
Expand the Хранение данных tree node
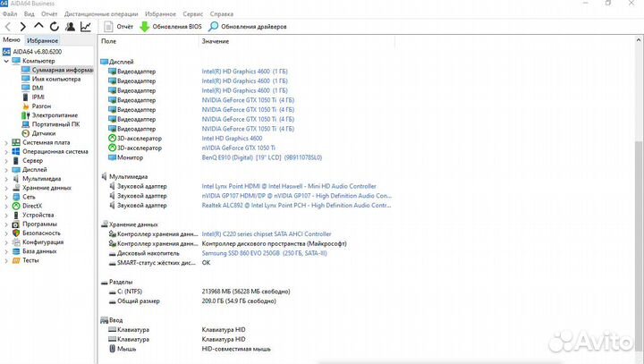coord(7,188)
